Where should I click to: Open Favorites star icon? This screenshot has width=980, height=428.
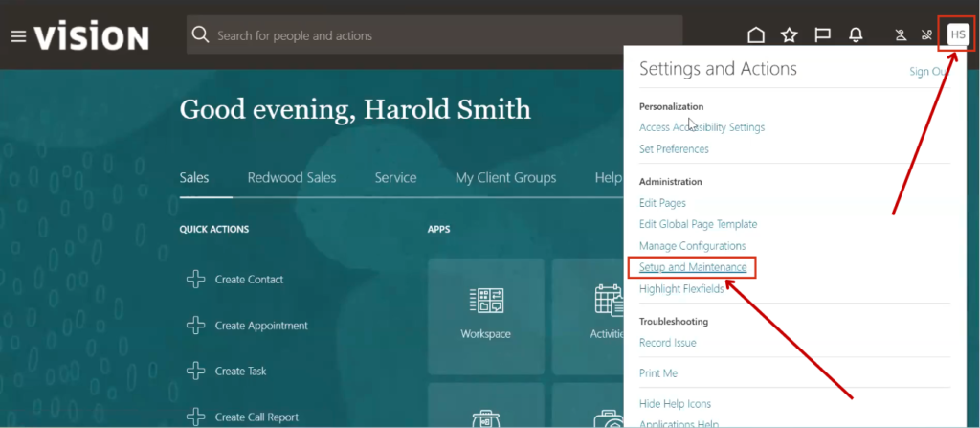[x=789, y=35]
